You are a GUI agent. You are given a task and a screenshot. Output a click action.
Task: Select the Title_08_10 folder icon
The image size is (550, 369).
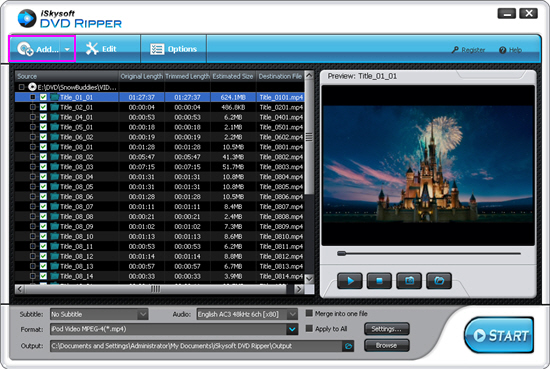coord(54,236)
